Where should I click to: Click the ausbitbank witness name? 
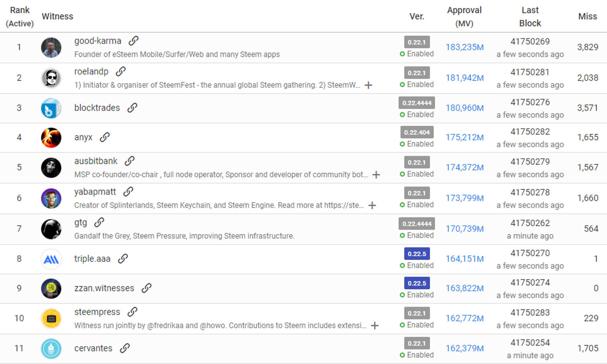click(x=95, y=161)
